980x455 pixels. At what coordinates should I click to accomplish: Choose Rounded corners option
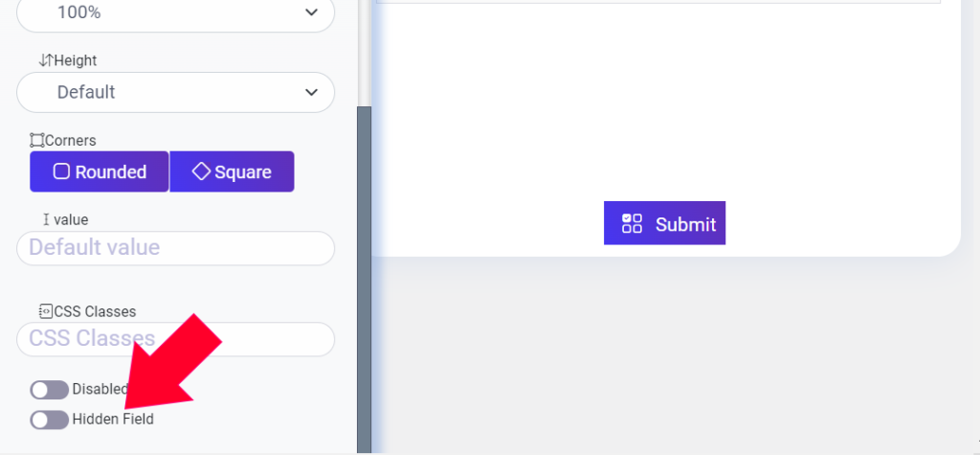tap(100, 171)
